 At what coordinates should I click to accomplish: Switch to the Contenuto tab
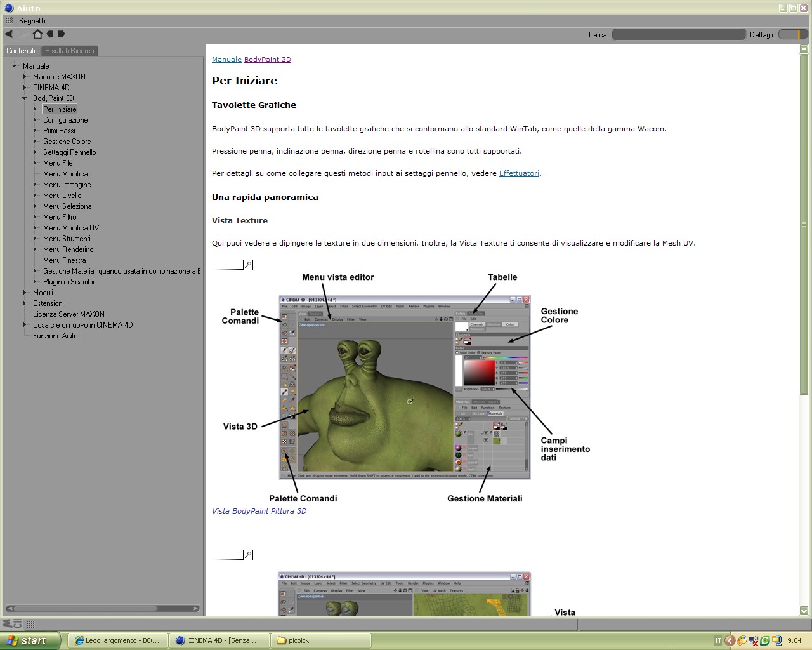[x=22, y=51]
